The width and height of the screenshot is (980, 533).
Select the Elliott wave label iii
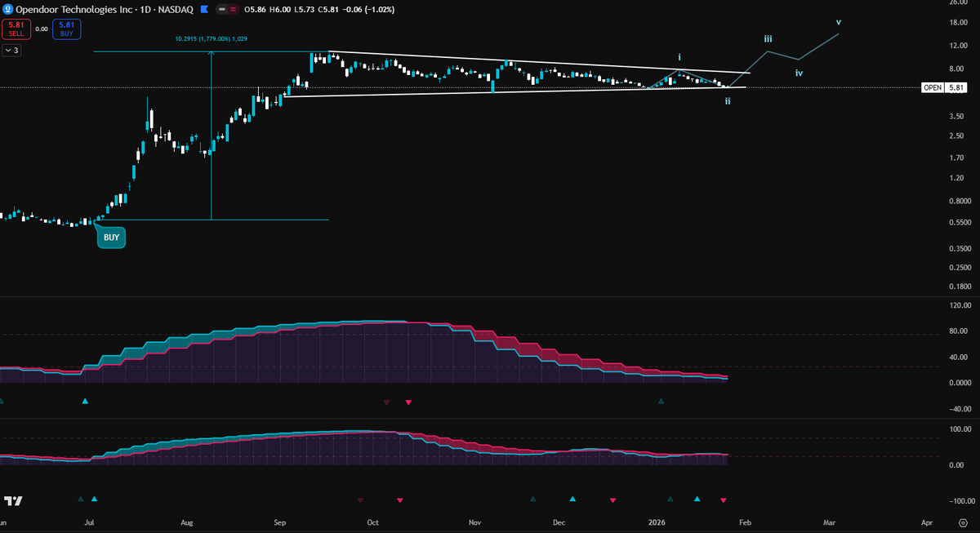pyautogui.click(x=768, y=38)
